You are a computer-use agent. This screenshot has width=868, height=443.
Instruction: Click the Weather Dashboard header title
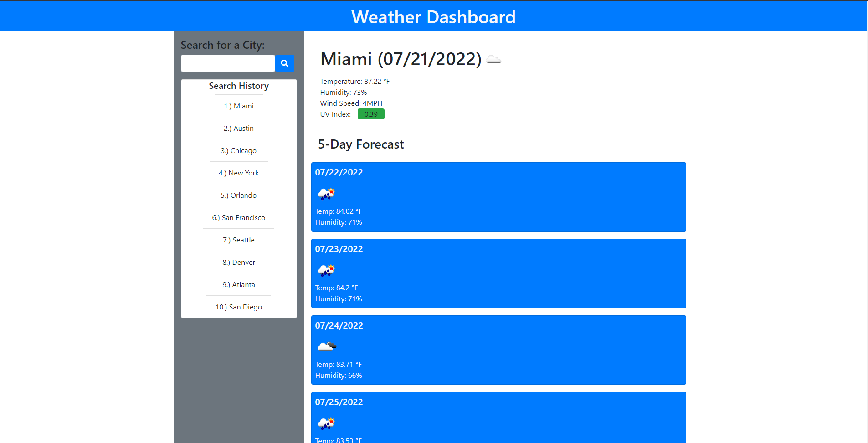[x=433, y=17]
